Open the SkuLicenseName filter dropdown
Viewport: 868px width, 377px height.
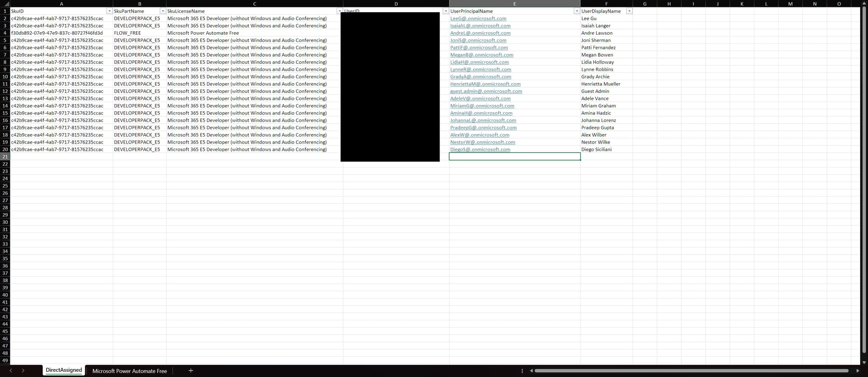click(x=339, y=11)
